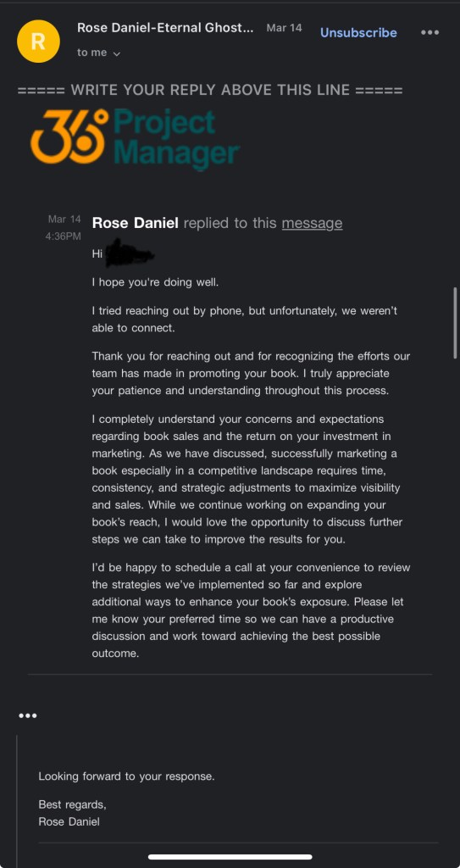Tap the "Best regards, Rose Daniel" signature

click(x=72, y=813)
